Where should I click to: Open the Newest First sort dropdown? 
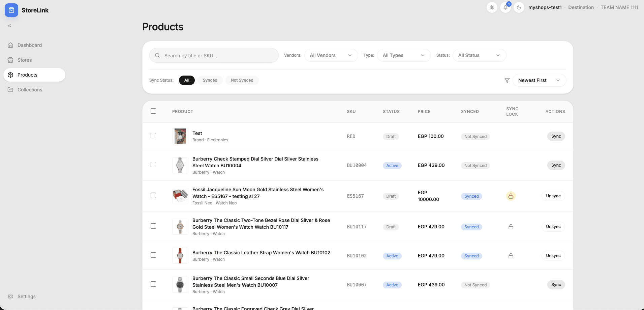(539, 80)
